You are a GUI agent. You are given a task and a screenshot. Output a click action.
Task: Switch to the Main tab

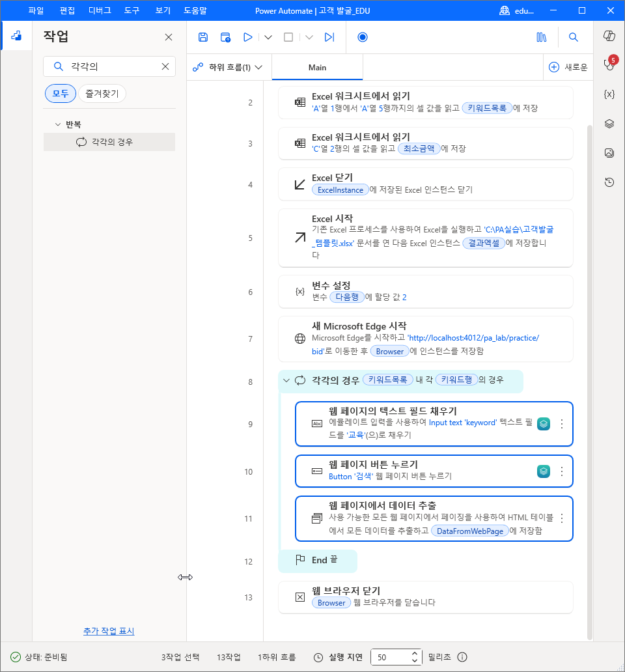(318, 67)
